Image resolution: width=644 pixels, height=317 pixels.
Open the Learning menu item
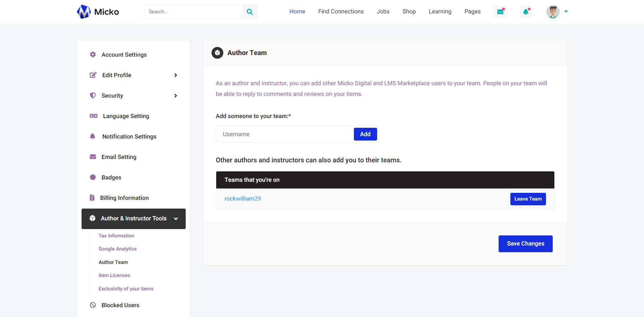click(x=440, y=11)
